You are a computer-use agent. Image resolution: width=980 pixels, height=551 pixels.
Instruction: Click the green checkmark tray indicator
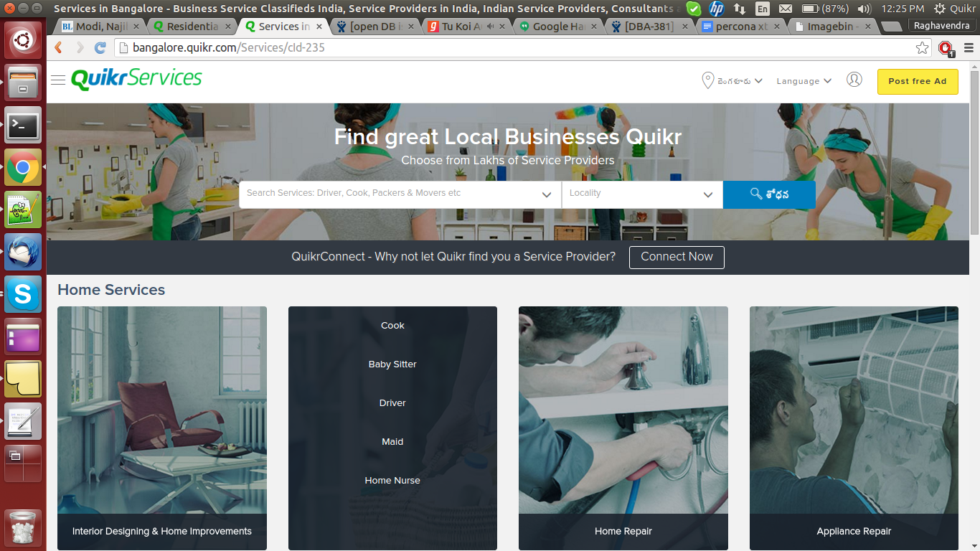click(x=693, y=9)
